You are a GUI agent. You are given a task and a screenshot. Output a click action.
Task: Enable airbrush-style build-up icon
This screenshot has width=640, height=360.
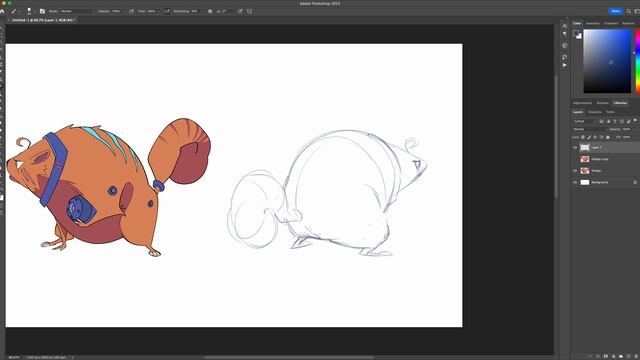tap(167, 11)
